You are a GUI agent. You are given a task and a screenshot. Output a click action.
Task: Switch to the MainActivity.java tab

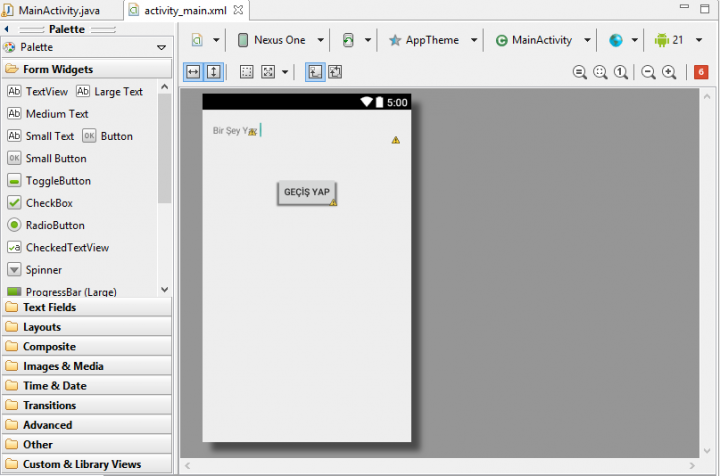pyautogui.click(x=58, y=10)
